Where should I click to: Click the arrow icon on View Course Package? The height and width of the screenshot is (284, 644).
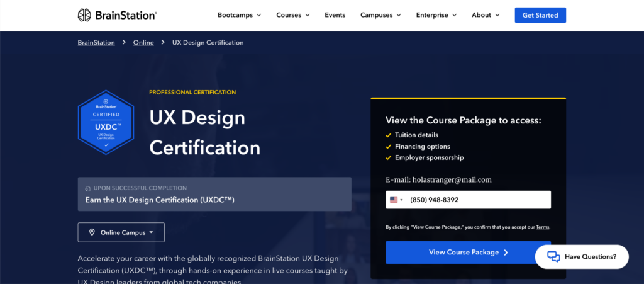click(x=506, y=253)
